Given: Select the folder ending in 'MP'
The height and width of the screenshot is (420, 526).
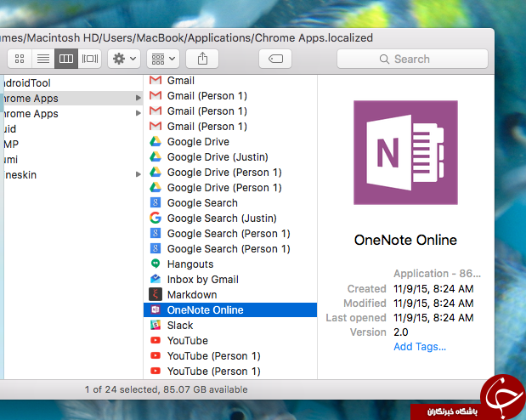Looking at the screenshot, I should pyautogui.click(x=11, y=144).
